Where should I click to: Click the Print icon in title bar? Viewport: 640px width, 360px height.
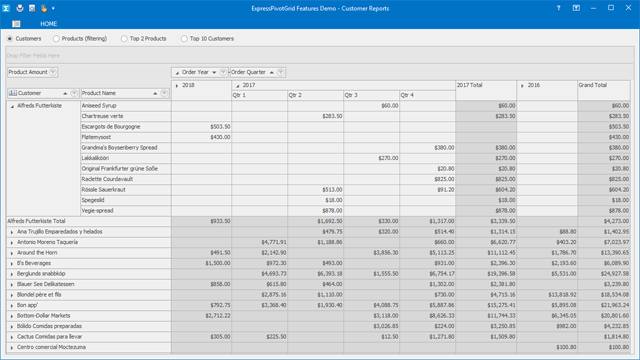point(20,8)
